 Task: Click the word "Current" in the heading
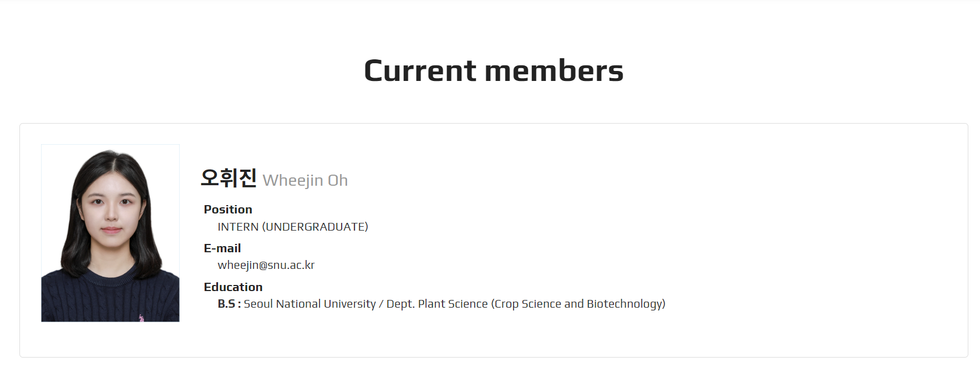[x=420, y=71]
